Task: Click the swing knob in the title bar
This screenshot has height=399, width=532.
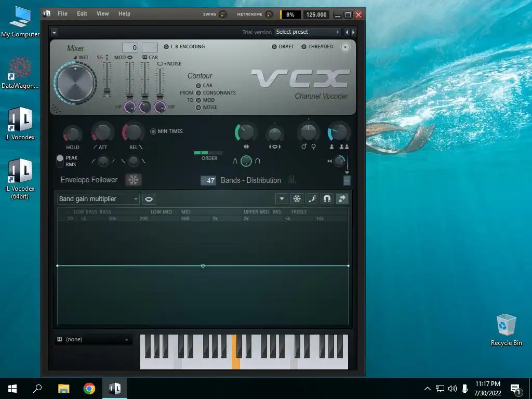Action: [223, 14]
